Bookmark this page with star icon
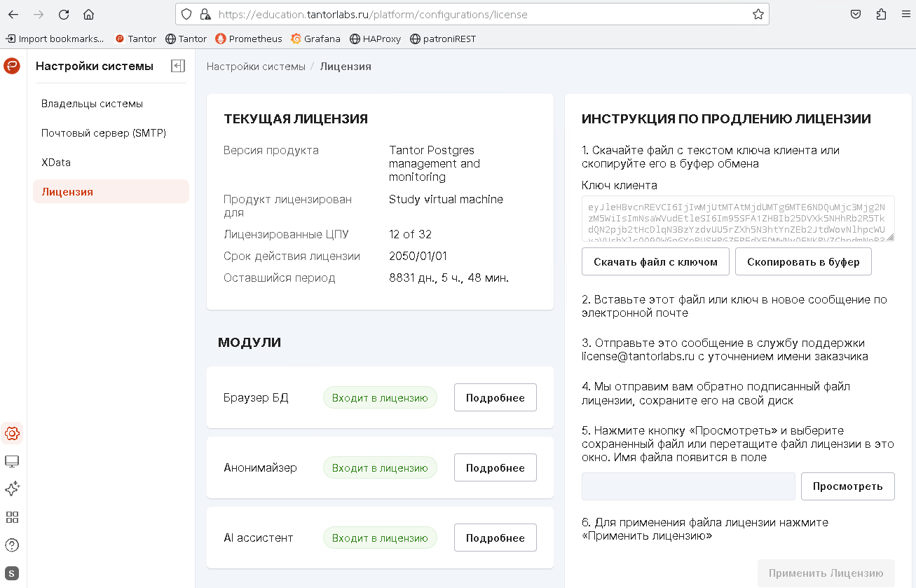 (x=758, y=14)
